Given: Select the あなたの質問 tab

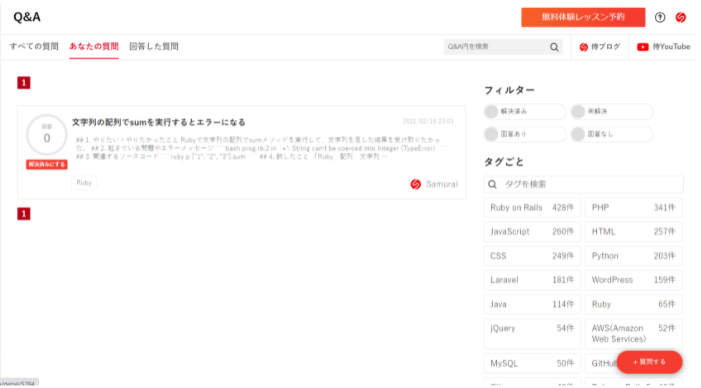Looking at the screenshot, I should (94, 46).
